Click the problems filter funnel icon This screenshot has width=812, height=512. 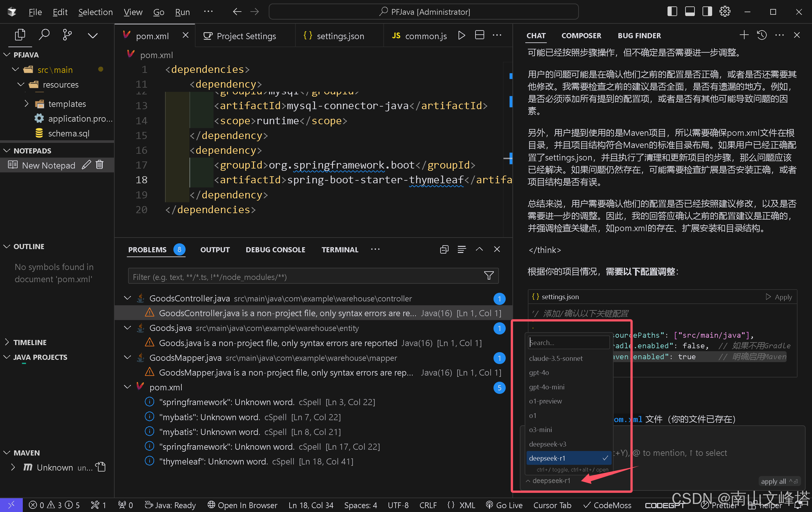(x=489, y=276)
